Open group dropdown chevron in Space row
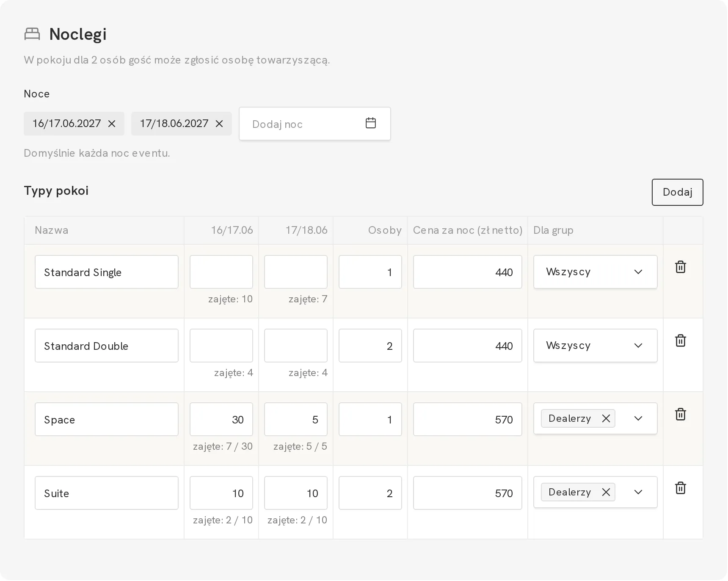The image size is (728, 581). click(x=638, y=418)
